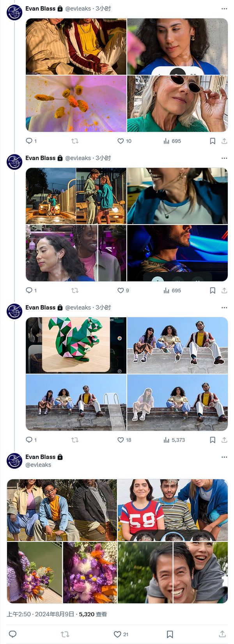Expand more menu on bottom main tweet
This screenshot has width=234, height=644.
pyautogui.click(x=224, y=457)
